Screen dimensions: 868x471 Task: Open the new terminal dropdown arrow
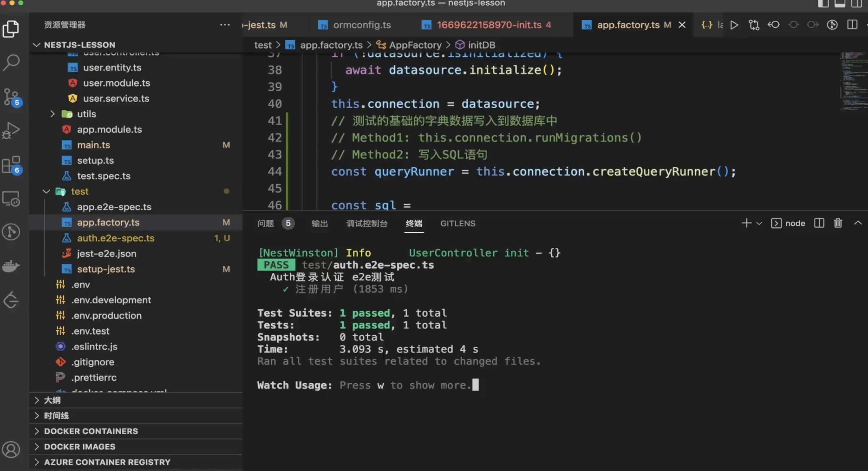(759, 223)
